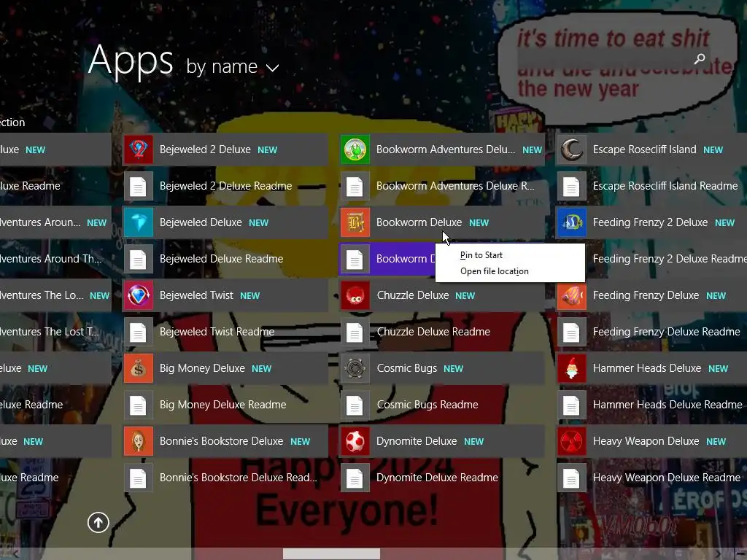Open the Bookworm Deluxe letter-B icon
The height and width of the screenshot is (560, 747).
coord(355,222)
